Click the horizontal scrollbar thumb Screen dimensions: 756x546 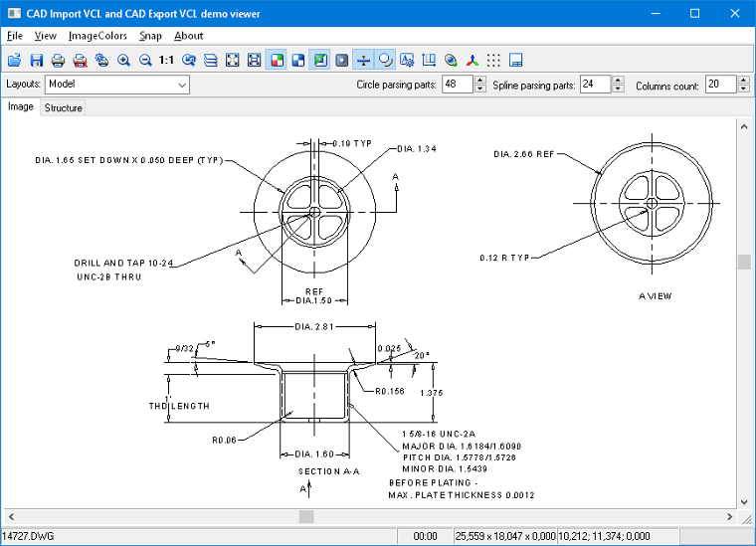tap(306, 517)
